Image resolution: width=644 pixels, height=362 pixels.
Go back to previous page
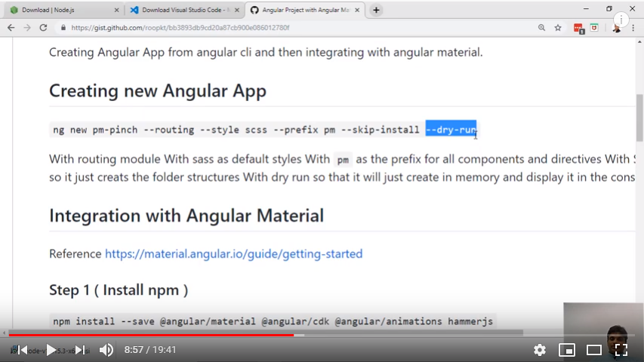tap(11, 28)
